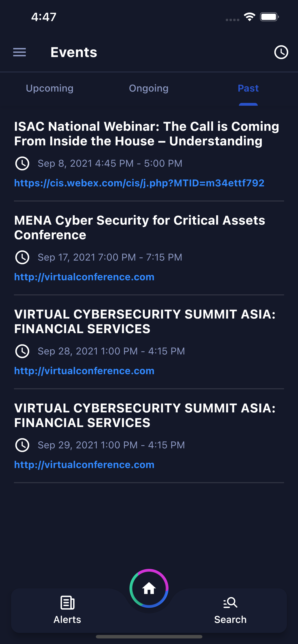Select the Past tab
Image resolution: width=298 pixels, height=644 pixels.
248,88
